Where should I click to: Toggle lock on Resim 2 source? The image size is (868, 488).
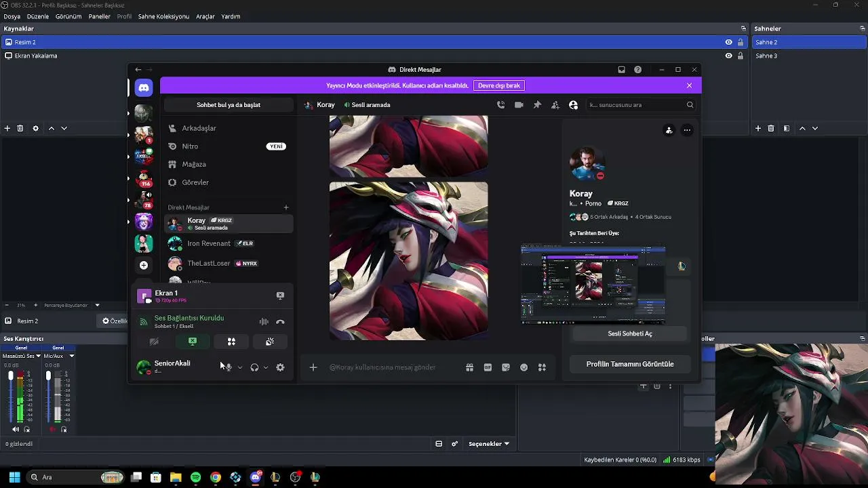[741, 42]
